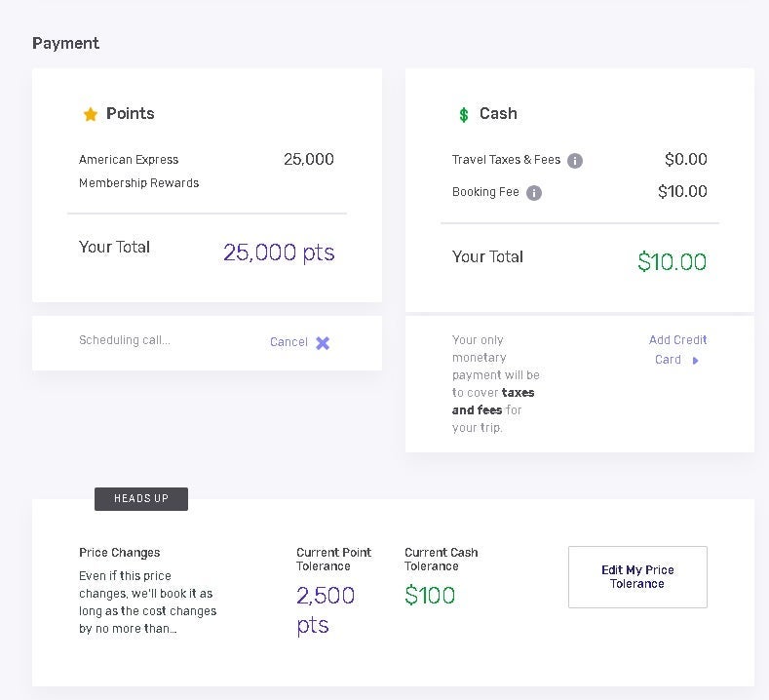Cancel the scheduling call
The width and height of the screenshot is (769, 700).
(289, 342)
